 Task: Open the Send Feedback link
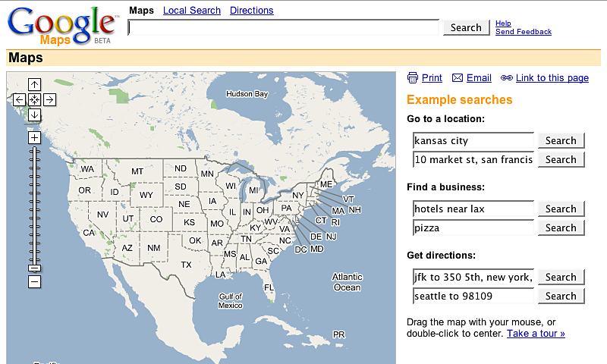[x=524, y=32]
